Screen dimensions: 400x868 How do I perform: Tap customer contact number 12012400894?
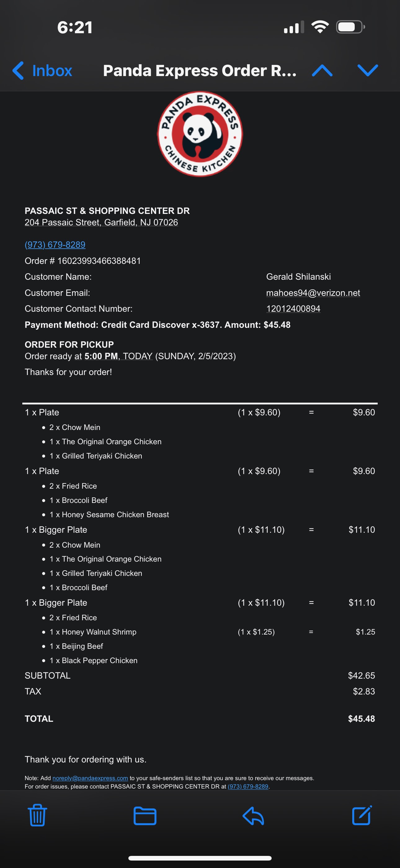[x=293, y=309]
